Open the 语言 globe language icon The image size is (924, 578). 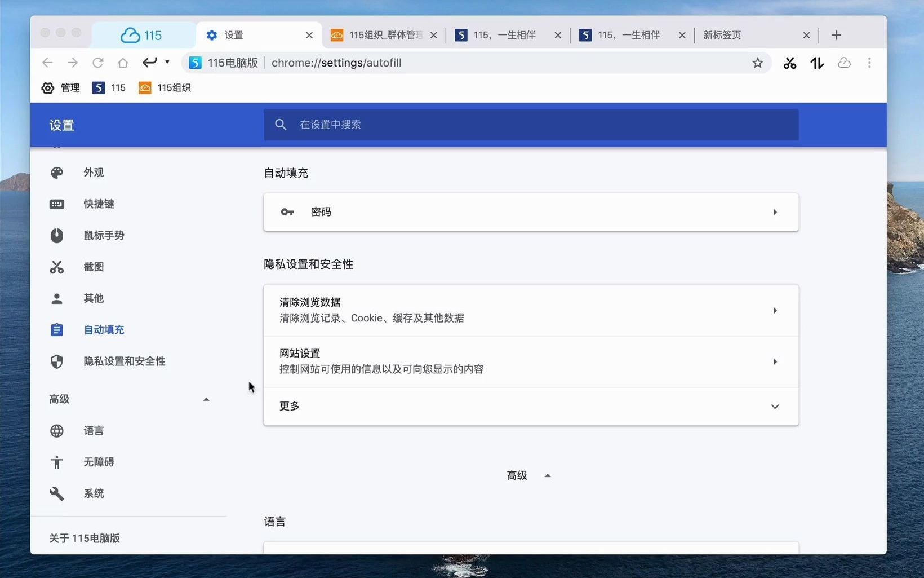point(56,430)
